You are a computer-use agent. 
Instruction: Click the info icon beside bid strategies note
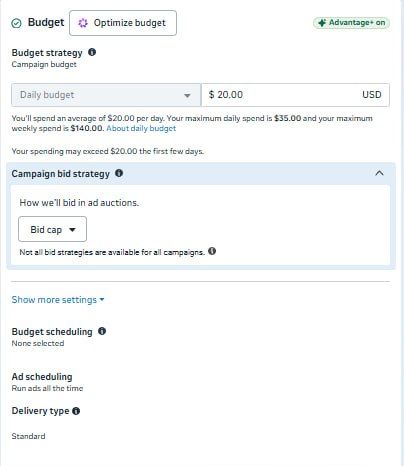[x=212, y=251]
